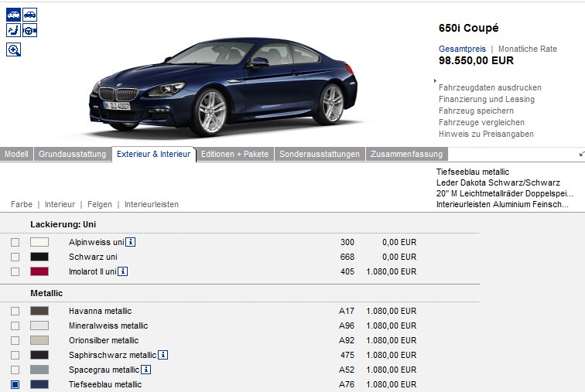Click the 'Orionsilber metallic' label
This screenshot has width=585, height=392.
104,340
